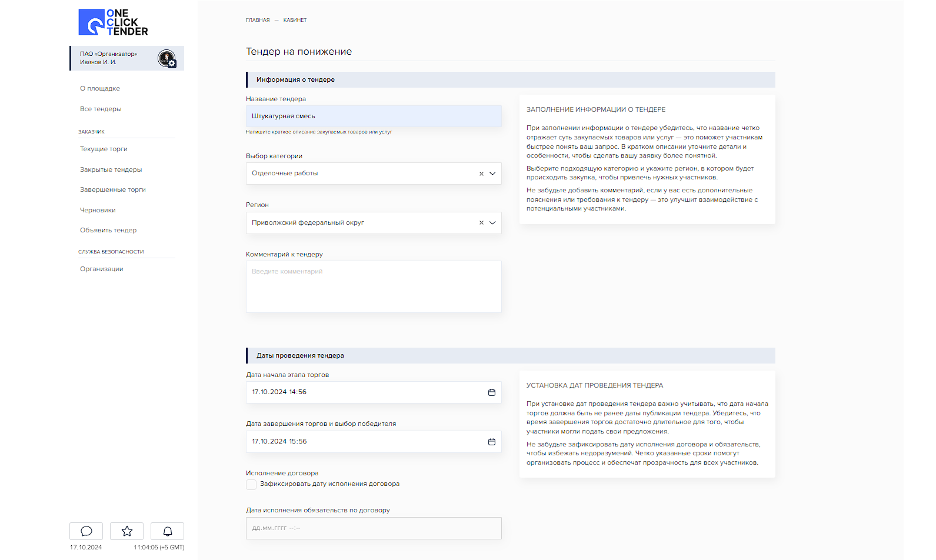Focus the Комментарий к тендеру text area
The width and height of the screenshot is (936, 560).
tap(374, 286)
